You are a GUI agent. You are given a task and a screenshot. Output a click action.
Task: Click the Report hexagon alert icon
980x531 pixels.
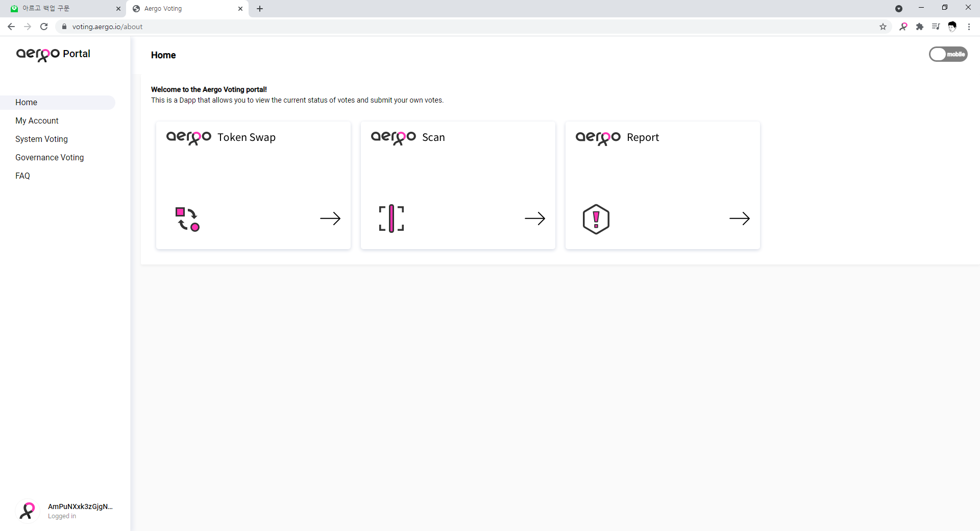pyautogui.click(x=596, y=219)
